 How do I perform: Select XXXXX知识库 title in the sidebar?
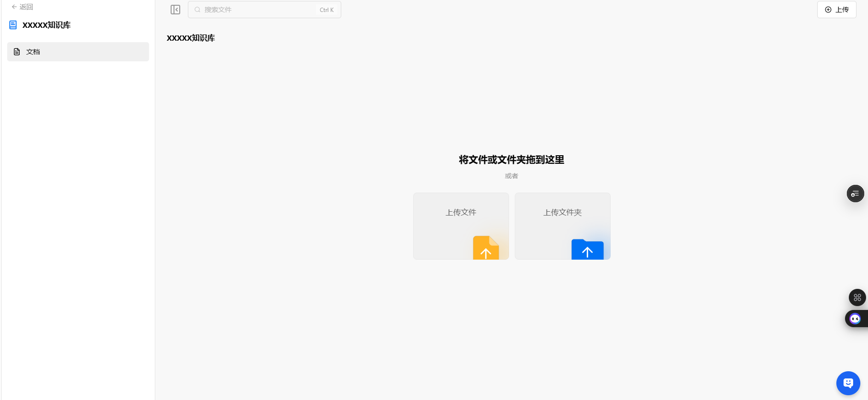point(46,25)
